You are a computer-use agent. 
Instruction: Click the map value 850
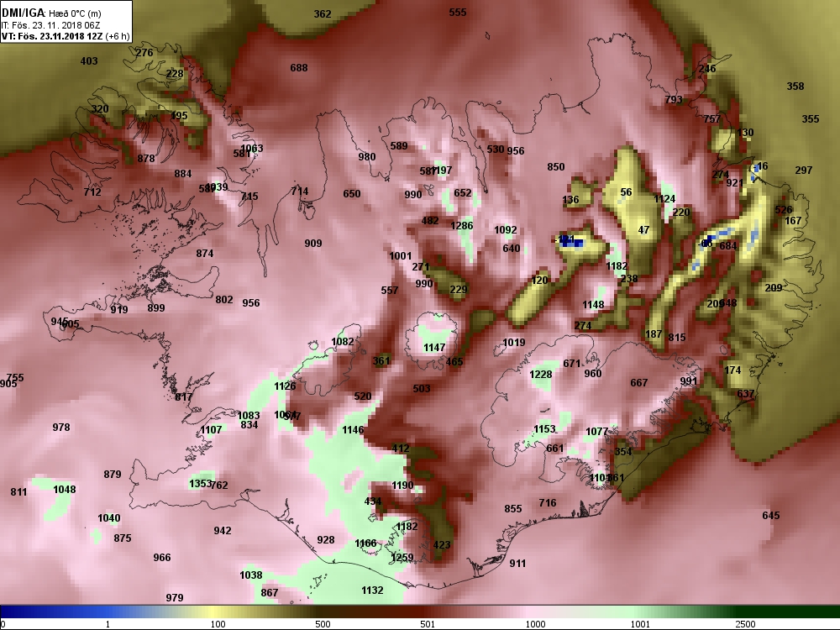click(x=555, y=167)
